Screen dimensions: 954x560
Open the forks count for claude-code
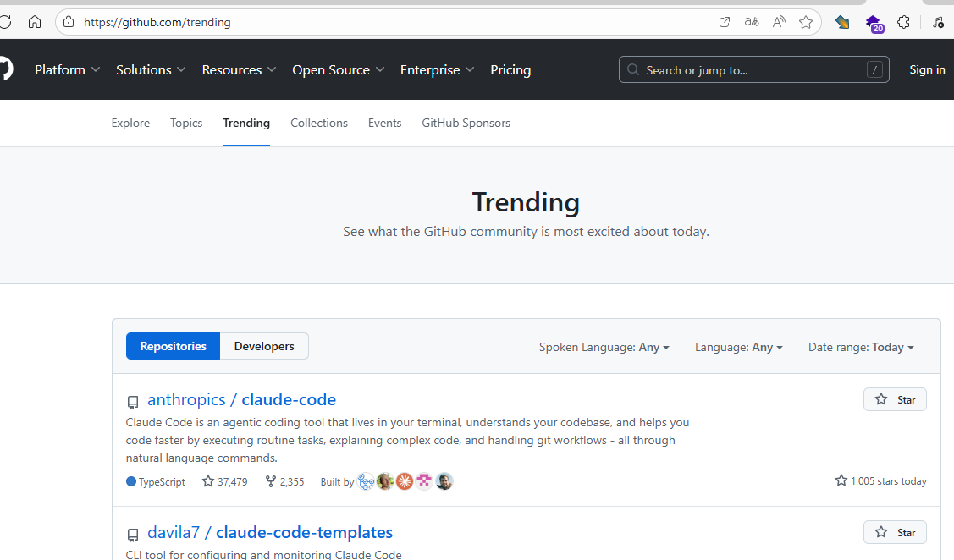pyautogui.click(x=284, y=481)
